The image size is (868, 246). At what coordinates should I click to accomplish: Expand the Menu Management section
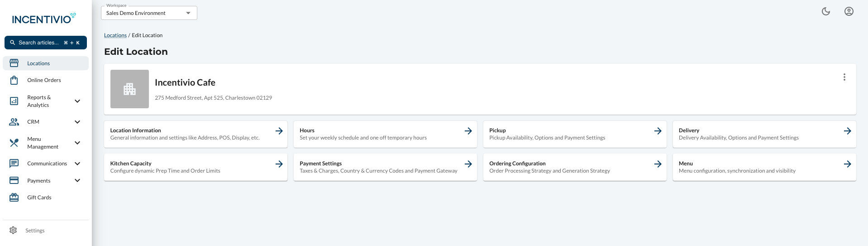click(x=77, y=143)
